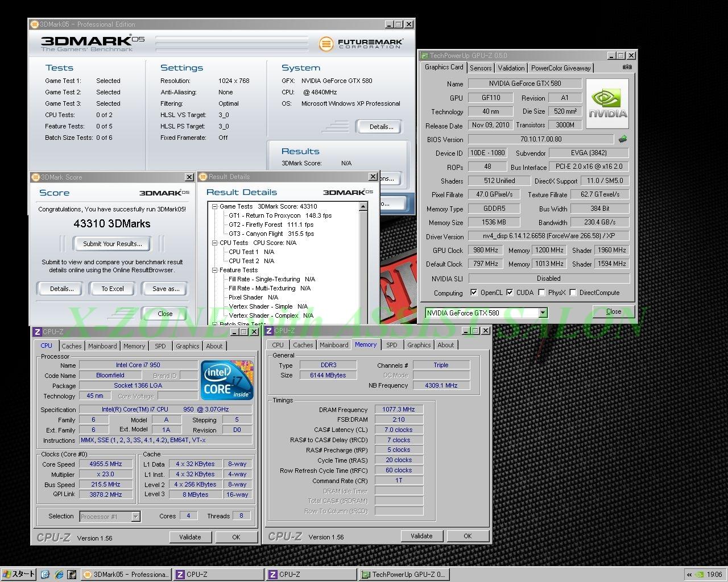Click the NB Frequency value 4309.1 MHz
Image resolution: width=728 pixels, height=582 pixels.
click(x=441, y=385)
